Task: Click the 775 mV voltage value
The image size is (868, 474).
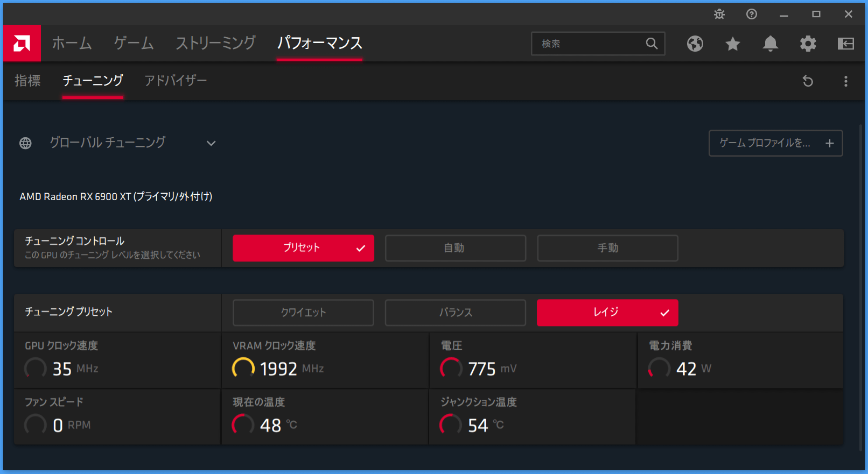Action: tap(492, 369)
